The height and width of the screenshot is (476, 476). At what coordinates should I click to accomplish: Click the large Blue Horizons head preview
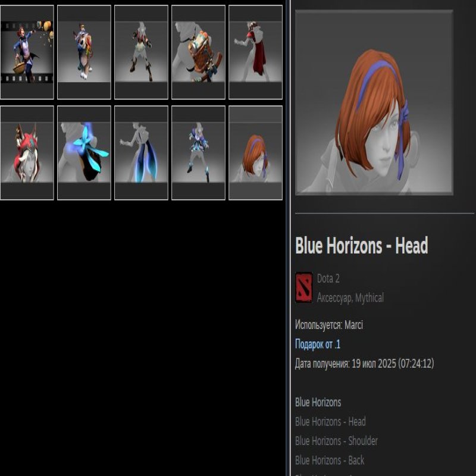pyautogui.click(x=374, y=102)
